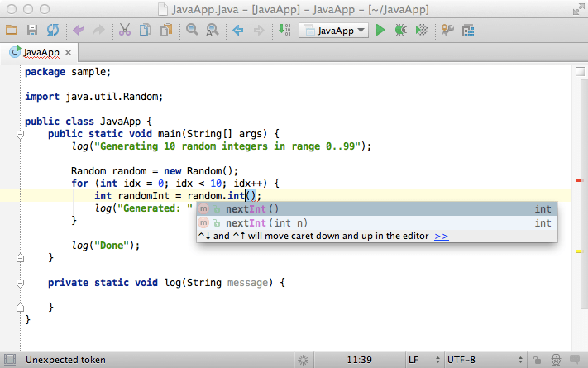
Task: Navigate Back with blue left arrow
Action: click(x=237, y=30)
